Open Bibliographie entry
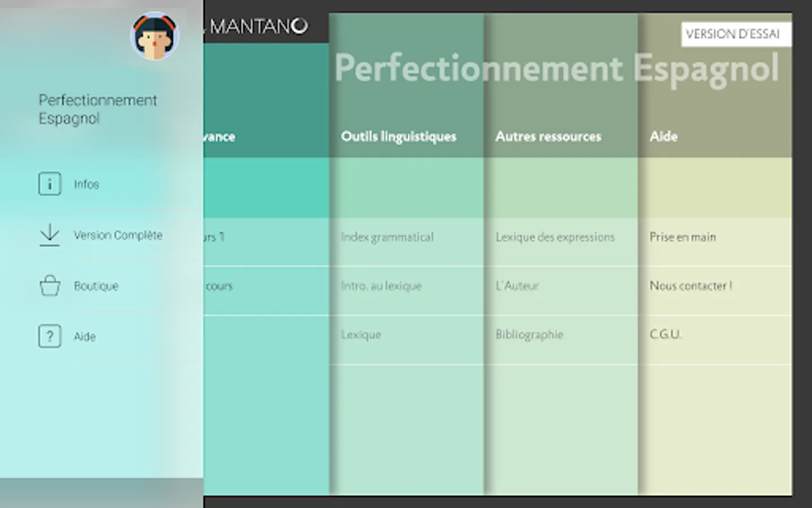Screen dimensions: 812x508 pos(529,335)
